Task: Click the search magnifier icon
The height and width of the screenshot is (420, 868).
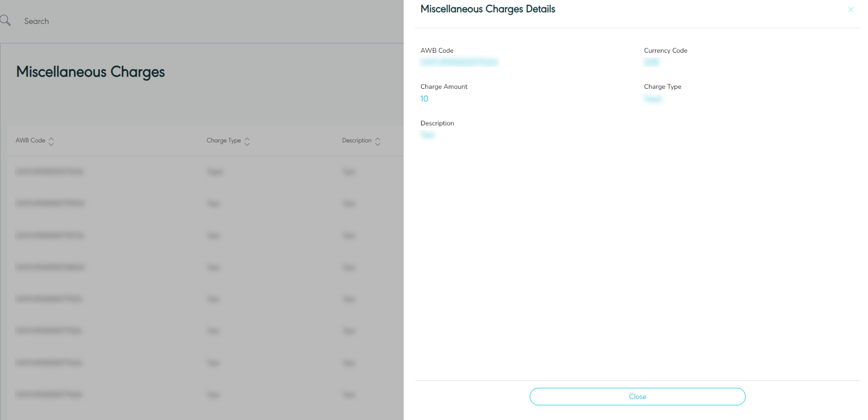Action: tap(5, 20)
